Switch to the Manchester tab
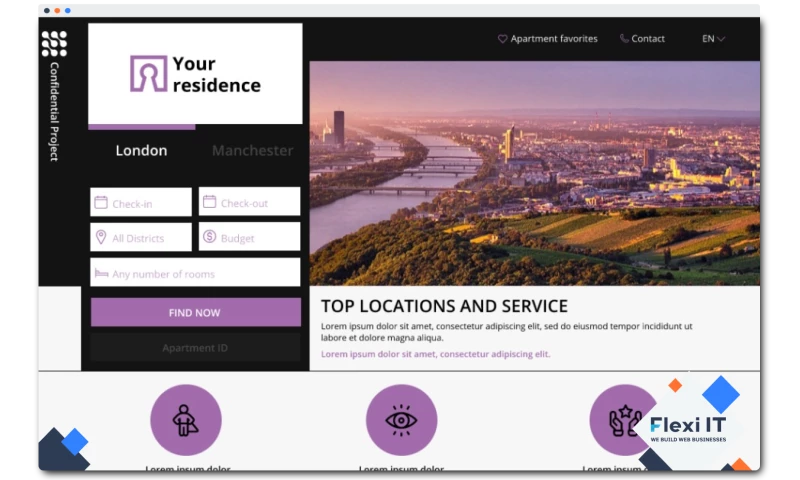Viewport: 800px width, 480px height. [x=253, y=150]
